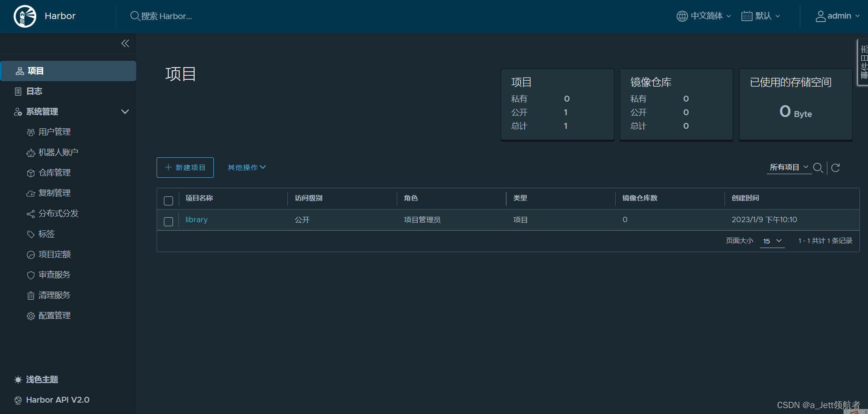
Task: Click the sun icon for light theme
Action: (18, 380)
